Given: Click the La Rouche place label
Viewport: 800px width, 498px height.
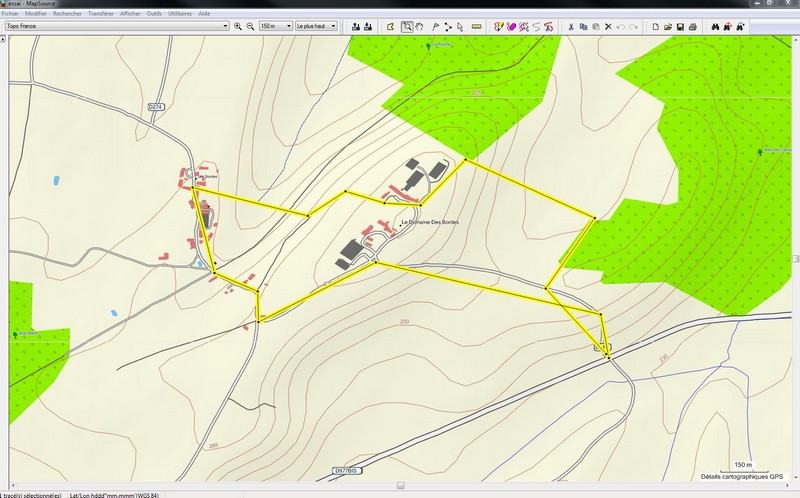Looking at the screenshot, I should (x=441, y=44).
